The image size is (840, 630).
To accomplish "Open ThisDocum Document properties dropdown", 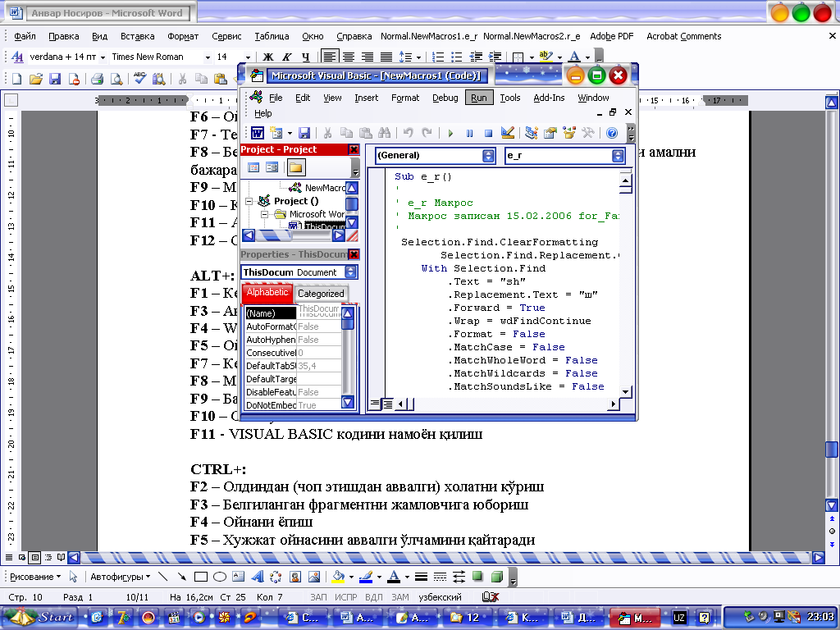I will (x=350, y=272).
